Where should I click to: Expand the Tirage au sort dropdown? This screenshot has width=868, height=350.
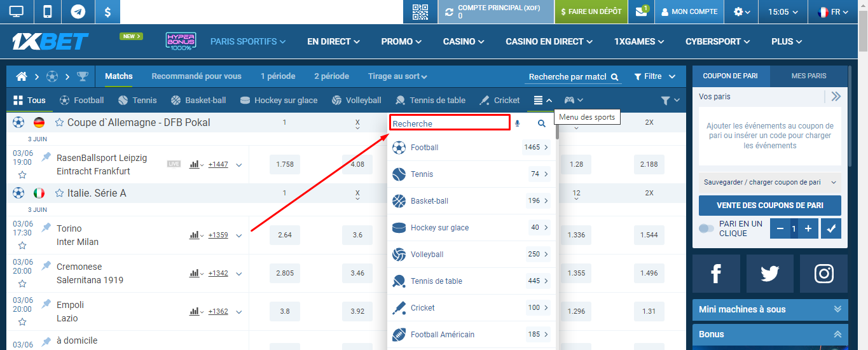pos(397,76)
